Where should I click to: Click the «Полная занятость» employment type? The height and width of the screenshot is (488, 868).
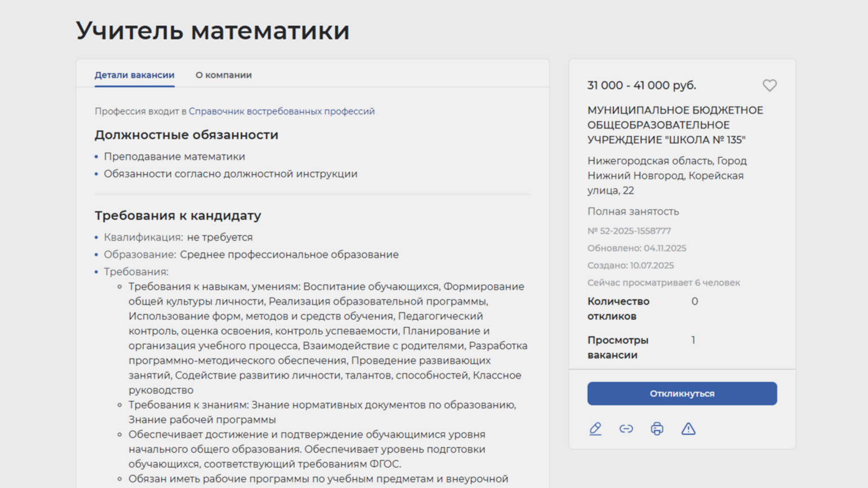click(x=633, y=212)
